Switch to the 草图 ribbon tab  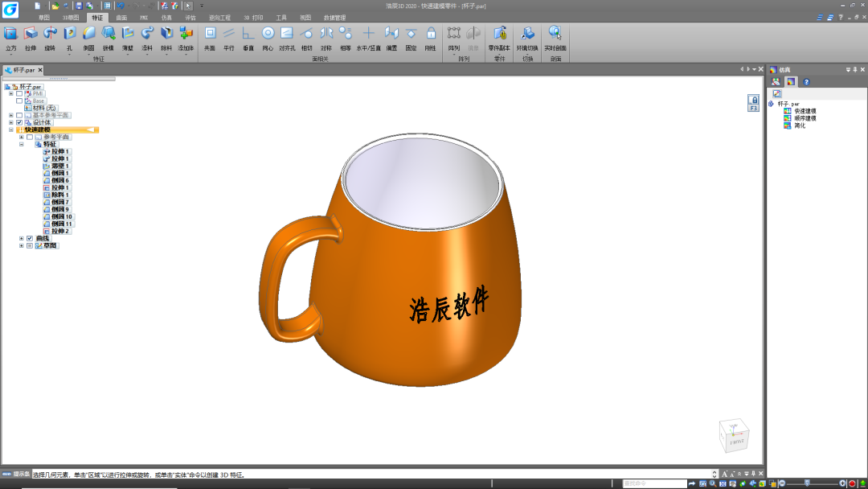[44, 18]
